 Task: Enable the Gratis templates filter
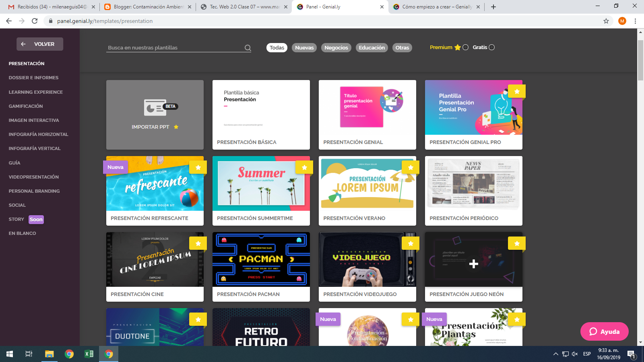pos(492,47)
